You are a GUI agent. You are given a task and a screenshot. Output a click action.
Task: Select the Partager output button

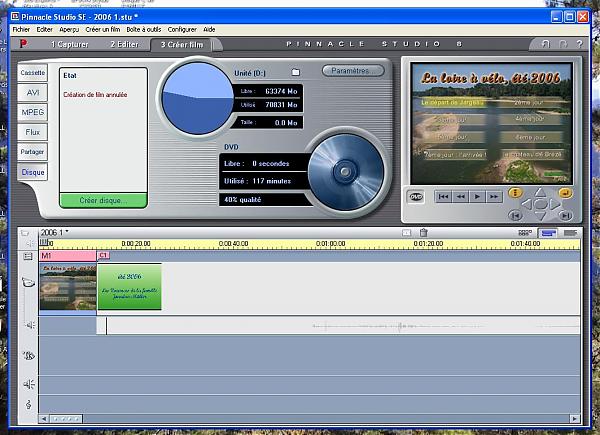coord(33,152)
